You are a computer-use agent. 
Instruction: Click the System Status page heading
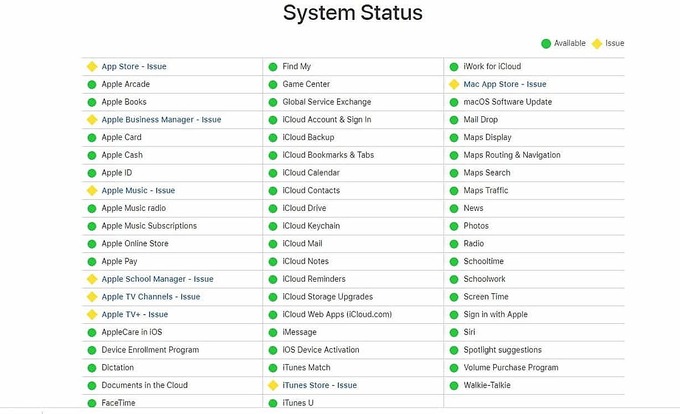pos(352,13)
